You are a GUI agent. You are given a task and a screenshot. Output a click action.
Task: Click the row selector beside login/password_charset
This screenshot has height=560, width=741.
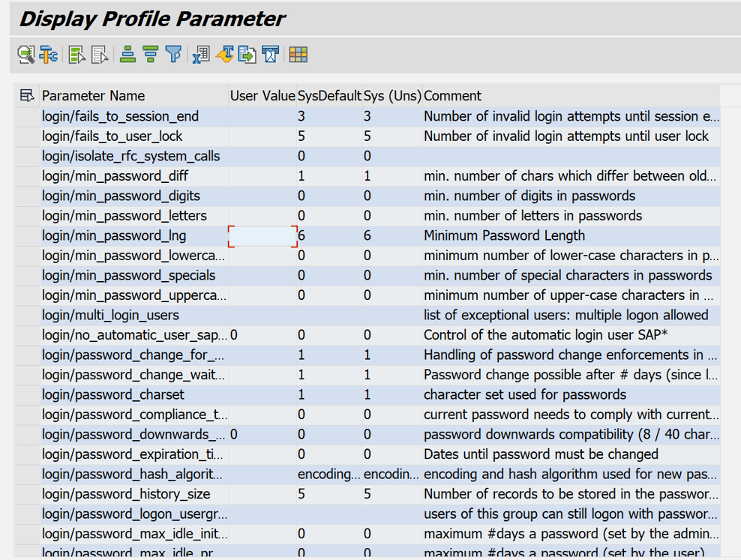pyautogui.click(x=28, y=394)
